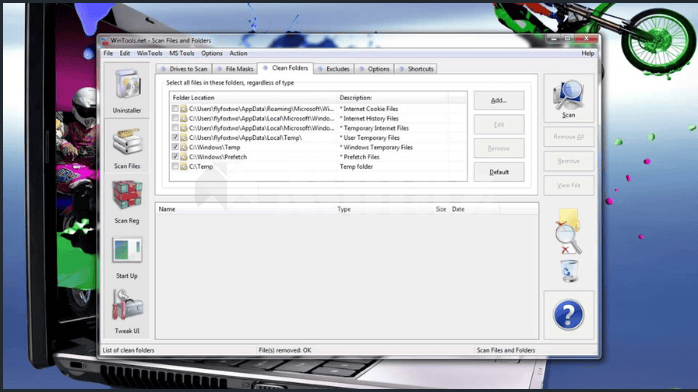
Task: Click folder icon of User Temporary Files row
Action: 184,138
